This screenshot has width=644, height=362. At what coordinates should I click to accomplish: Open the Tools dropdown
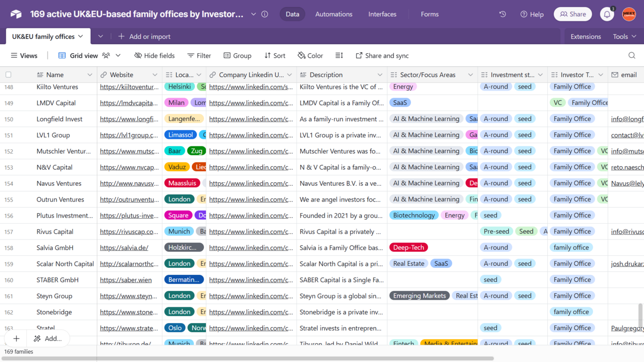(x=624, y=36)
